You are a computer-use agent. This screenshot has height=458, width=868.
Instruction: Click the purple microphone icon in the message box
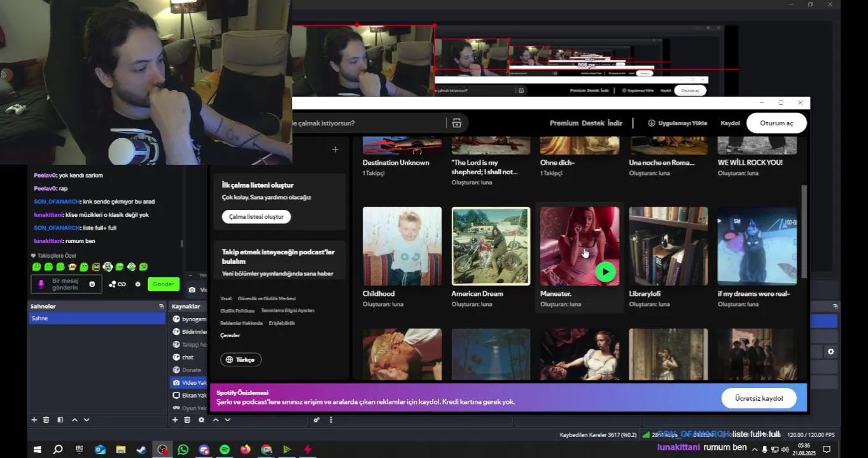(x=41, y=284)
